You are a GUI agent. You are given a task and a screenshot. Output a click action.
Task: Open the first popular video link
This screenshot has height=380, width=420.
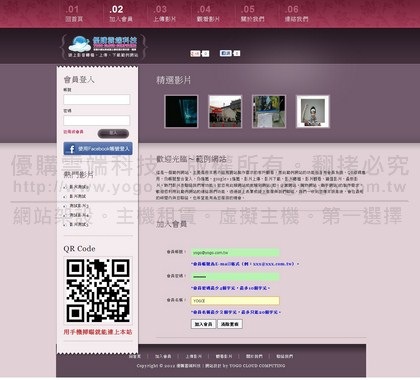[x=79, y=187]
